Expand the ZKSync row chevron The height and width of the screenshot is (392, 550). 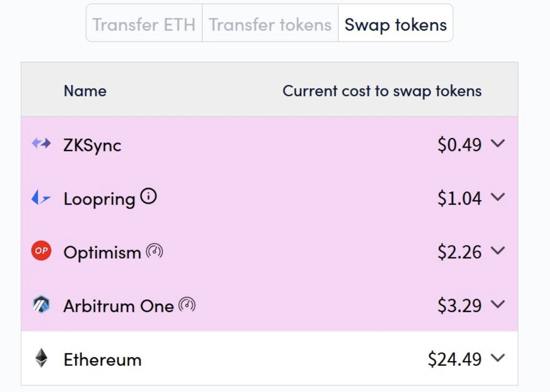[498, 143]
